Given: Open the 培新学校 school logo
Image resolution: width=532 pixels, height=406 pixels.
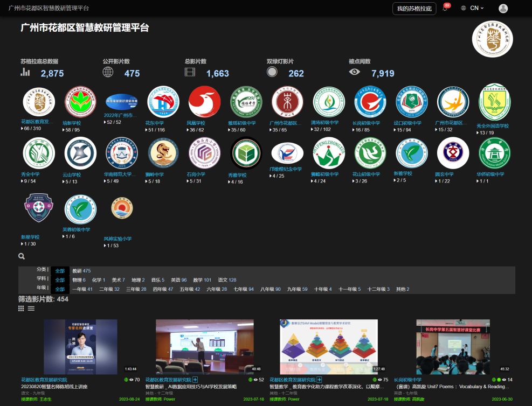Looking at the screenshot, I should [x=80, y=102].
